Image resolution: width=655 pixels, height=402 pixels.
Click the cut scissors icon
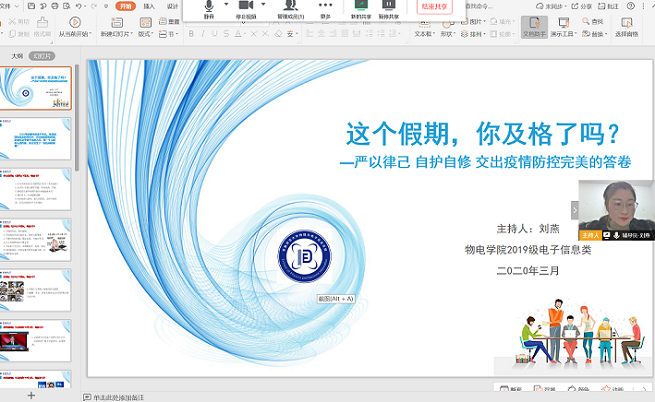click(13, 21)
